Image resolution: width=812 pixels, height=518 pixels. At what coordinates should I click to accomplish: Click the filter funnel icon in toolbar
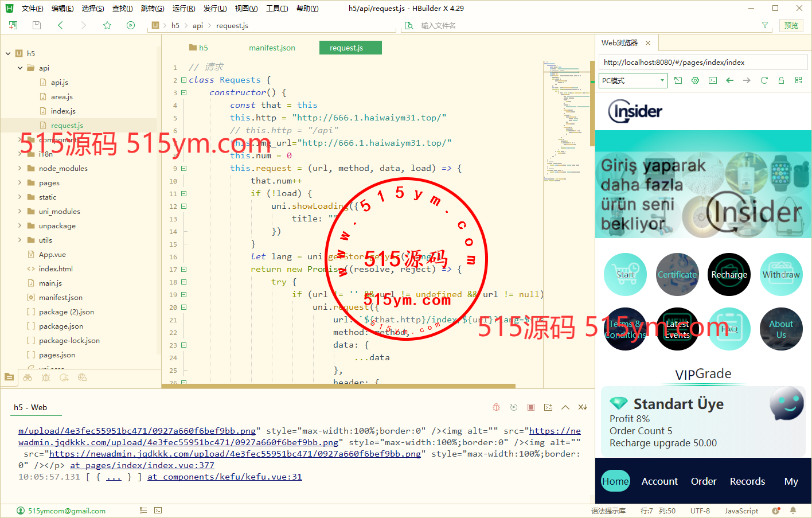pyautogui.click(x=764, y=25)
